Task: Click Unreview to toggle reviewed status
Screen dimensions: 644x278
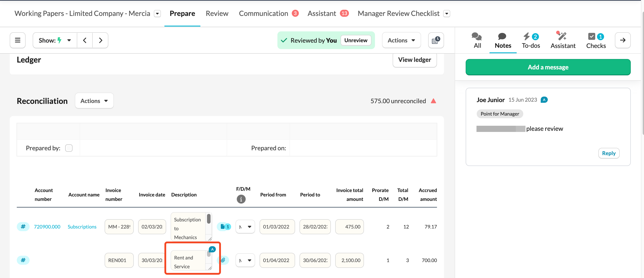Action: pos(356,40)
